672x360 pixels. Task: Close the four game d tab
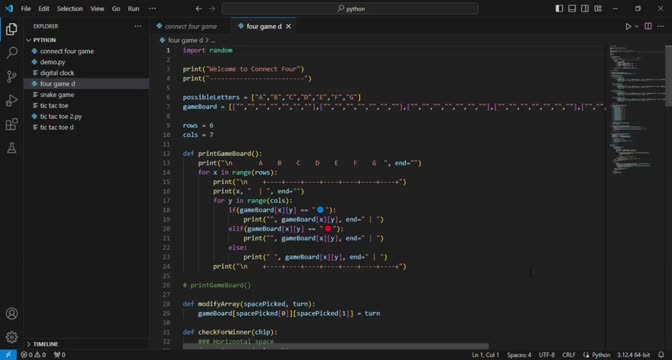(x=288, y=27)
